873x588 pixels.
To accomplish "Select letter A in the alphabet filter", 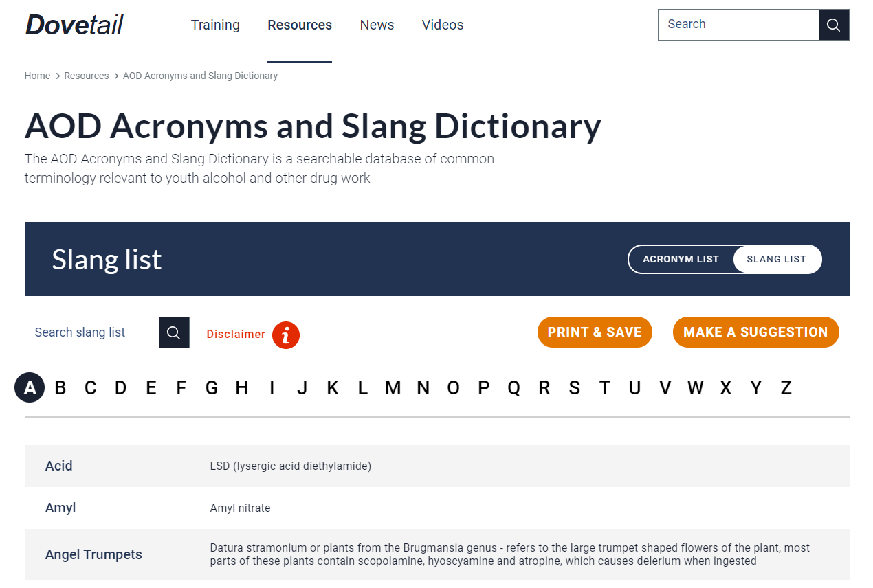I will tap(30, 387).
